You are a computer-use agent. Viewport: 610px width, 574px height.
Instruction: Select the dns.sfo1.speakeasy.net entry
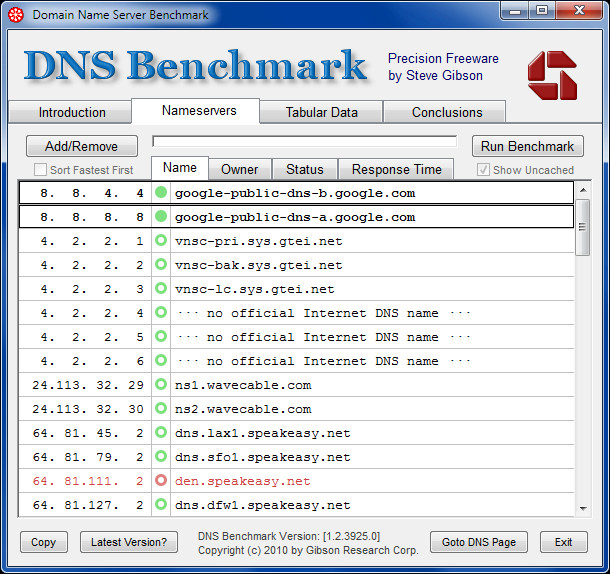(296, 457)
